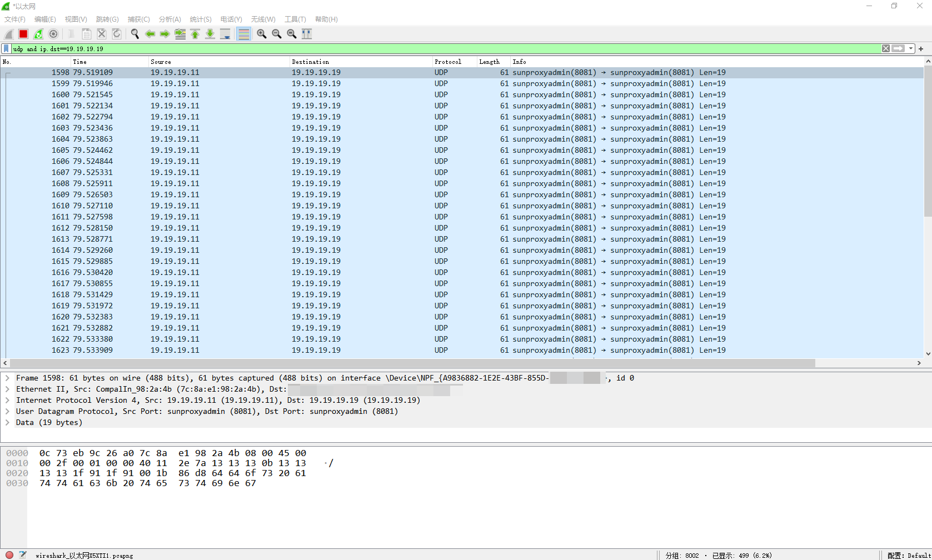Image resolution: width=932 pixels, height=560 pixels.
Task: Click scroll-down arrow of packet list
Action: [x=928, y=353]
